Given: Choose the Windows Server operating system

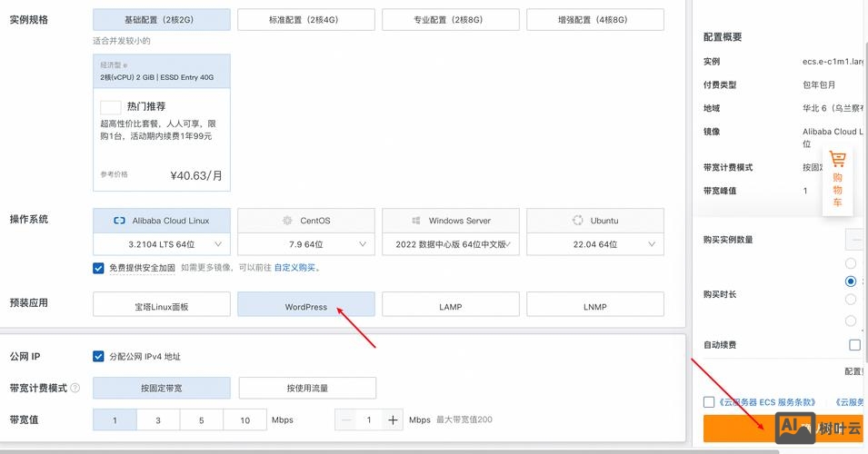Looking at the screenshot, I should click(x=451, y=220).
